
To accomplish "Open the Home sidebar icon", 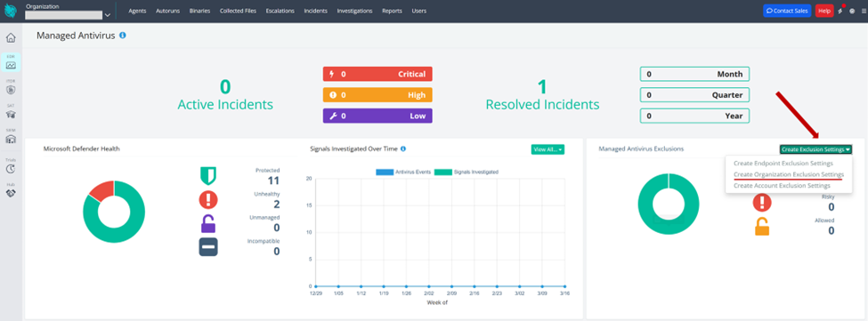I will pos(11,38).
